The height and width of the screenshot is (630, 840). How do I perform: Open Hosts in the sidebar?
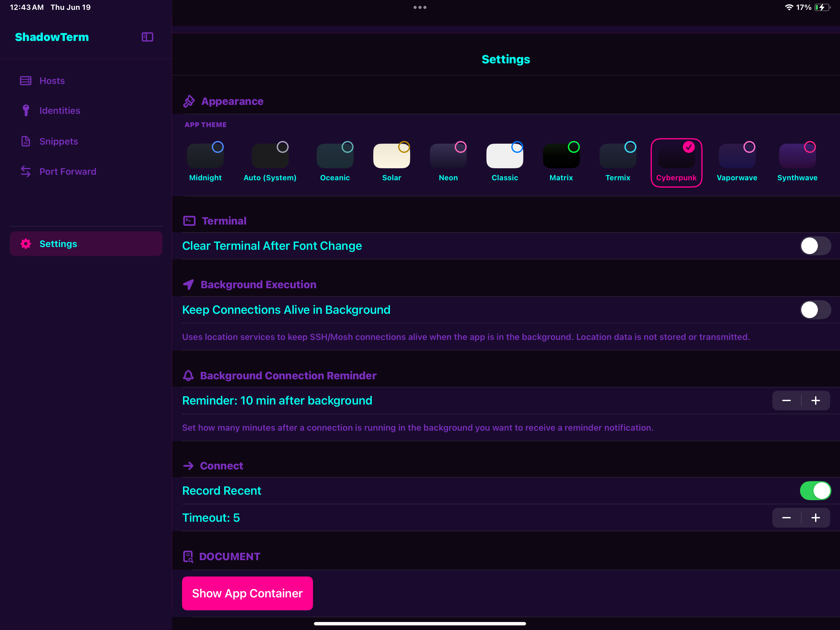tap(86, 81)
